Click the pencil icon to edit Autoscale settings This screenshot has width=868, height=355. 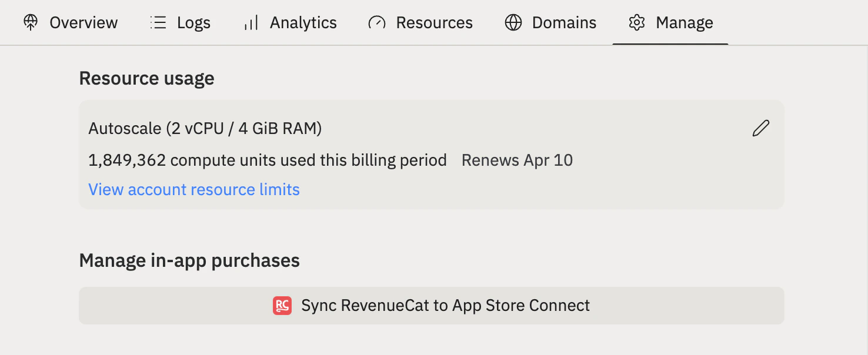pyautogui.click(x=760, y=128)
